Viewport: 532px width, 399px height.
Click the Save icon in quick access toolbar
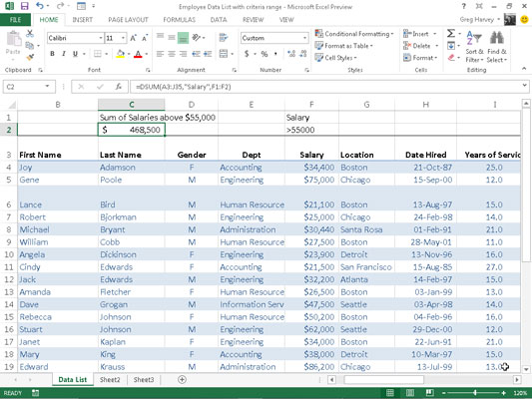pyautogui.click(x=24, y=6)
